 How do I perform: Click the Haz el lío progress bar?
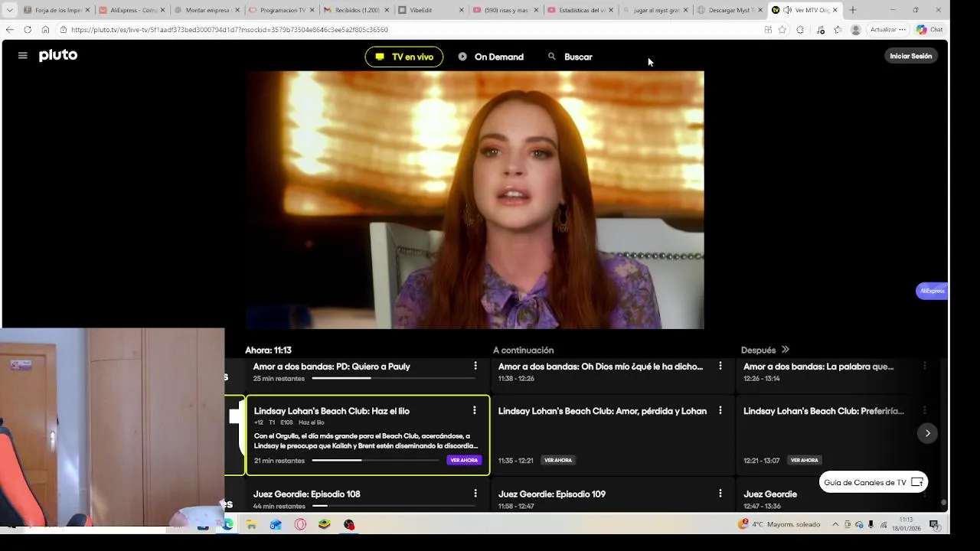374,460
